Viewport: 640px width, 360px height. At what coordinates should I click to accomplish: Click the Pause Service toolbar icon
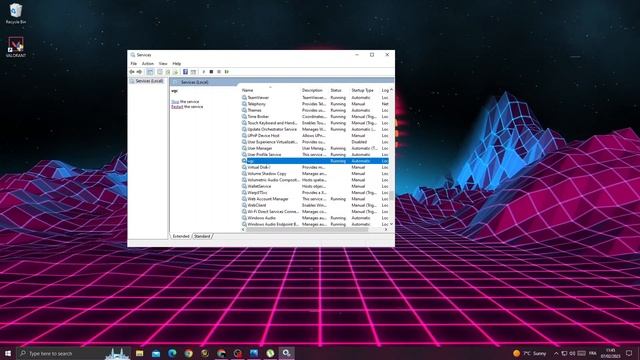219,72
